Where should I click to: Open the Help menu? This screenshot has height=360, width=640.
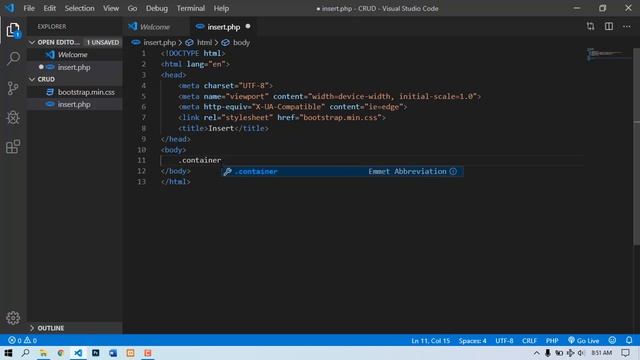click(x=221, y=8)
